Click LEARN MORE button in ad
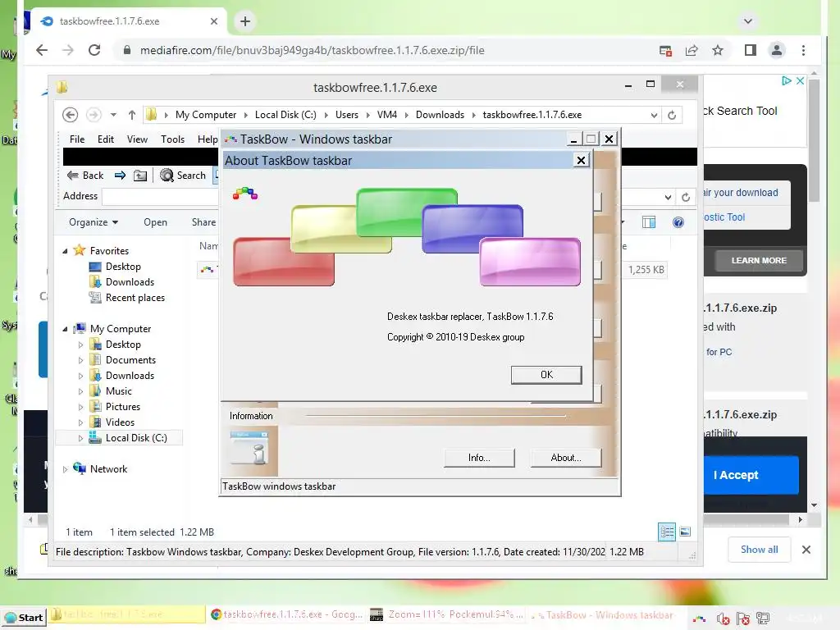Viewport: 840px width, 630px height. pos(759,260)
